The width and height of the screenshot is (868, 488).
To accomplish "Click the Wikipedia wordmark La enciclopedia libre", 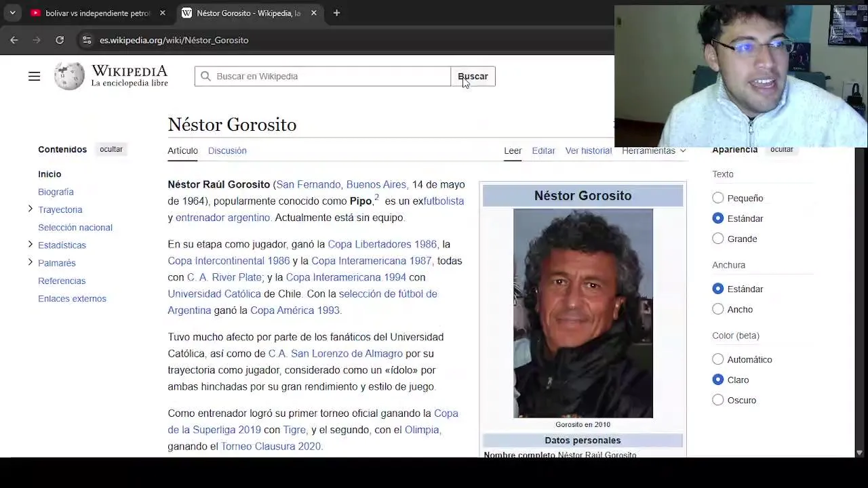I will pyautogui.click(x=130, y=77).
